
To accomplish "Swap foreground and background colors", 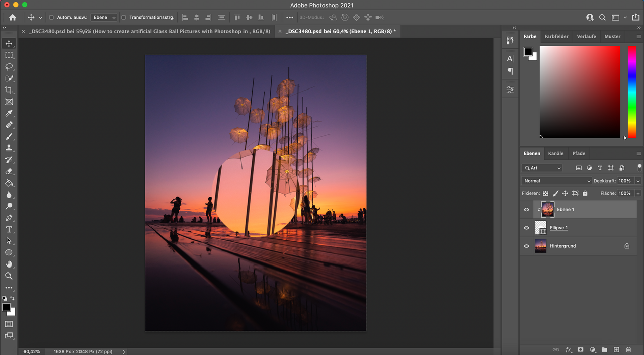I will click(12, 298).
